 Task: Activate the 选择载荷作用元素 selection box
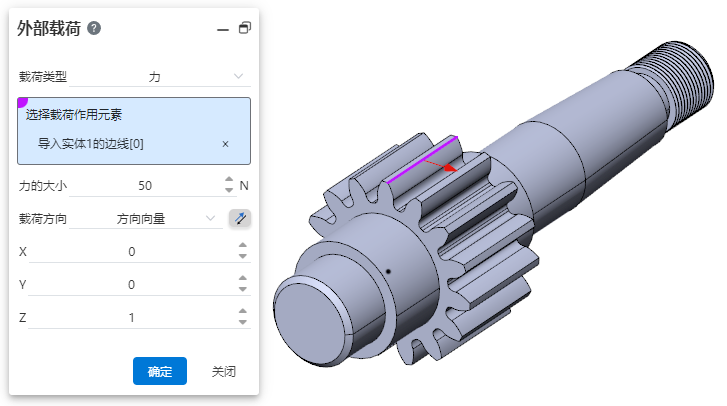pyautogui.click(x=134, y=131)
